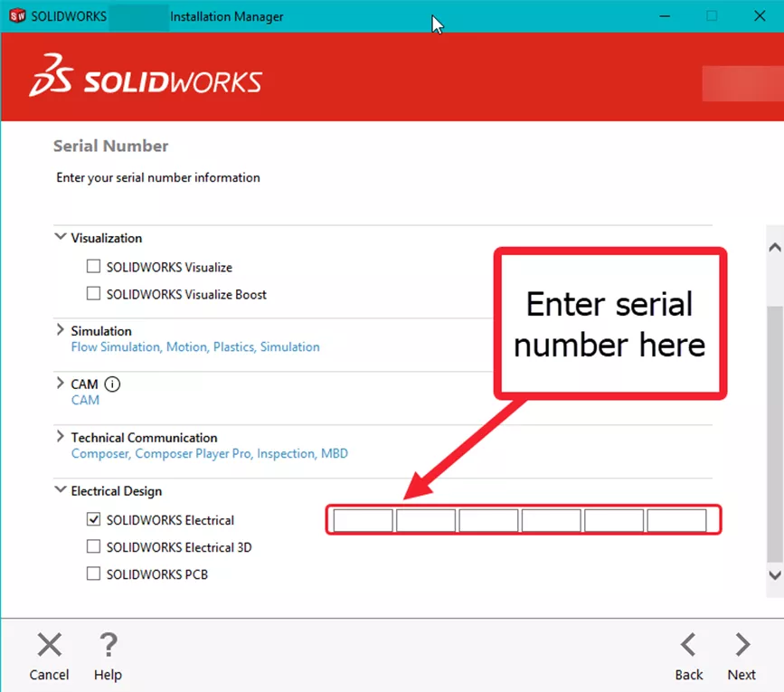The image size is (784, 692).
Task: Expand the Technical Communication section
Action: 60,436
